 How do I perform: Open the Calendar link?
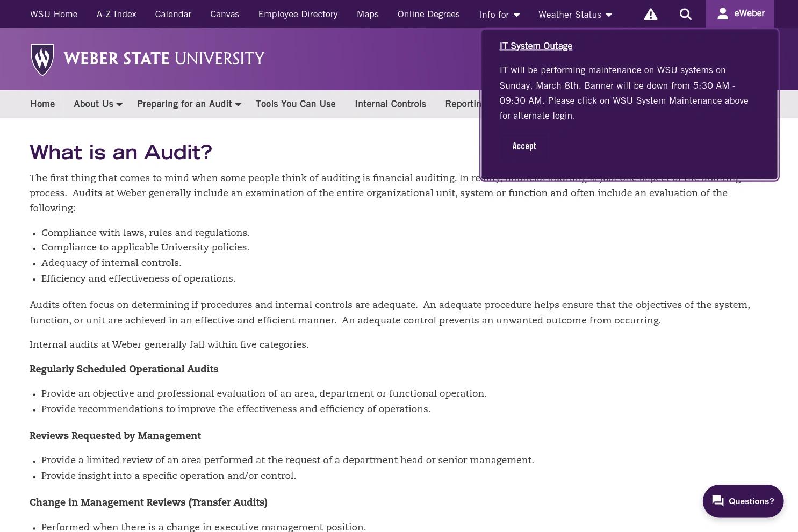click(173, 15)
